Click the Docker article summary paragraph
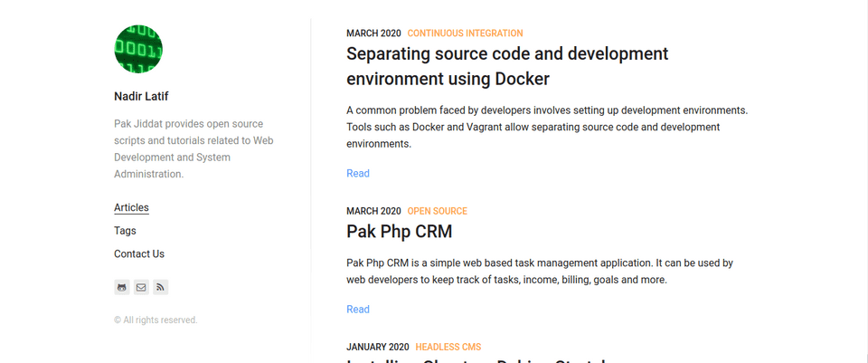This screenshot has width=868, height=363. tap(546, 127)
